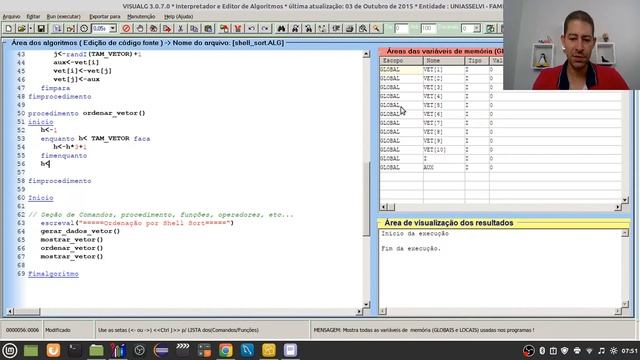640x360 pixels.
Task: Click the Wi-Fi network tray icon
Action: click(589, 351)
